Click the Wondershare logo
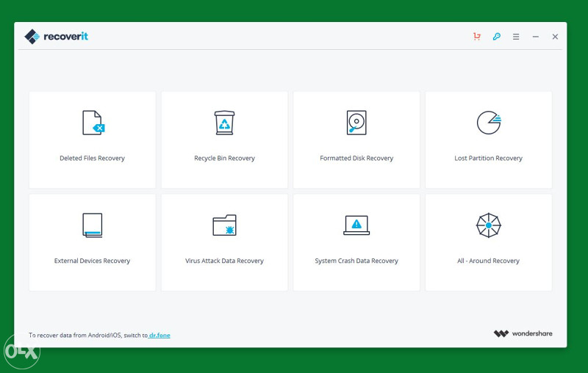This screenshot has width=588, height=373. click(523, 333)
